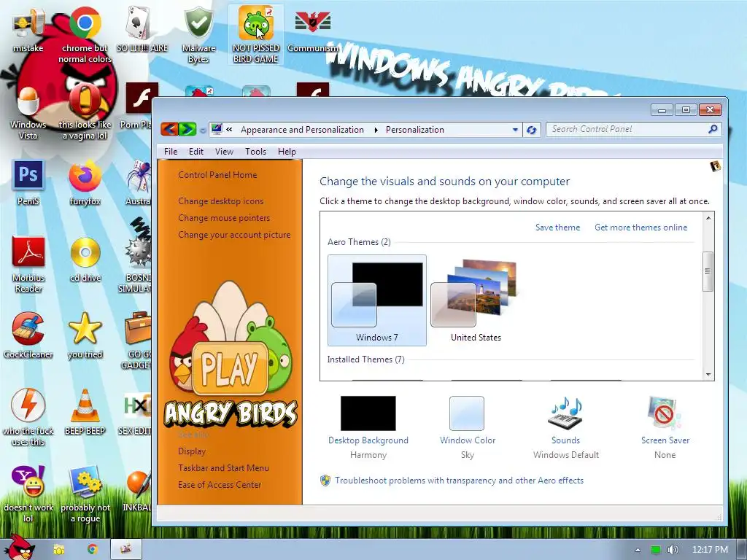Viewport: 747px width, 560px height.
Task: Open the Windows Vista desktop icon
Action: click(28, 112)
